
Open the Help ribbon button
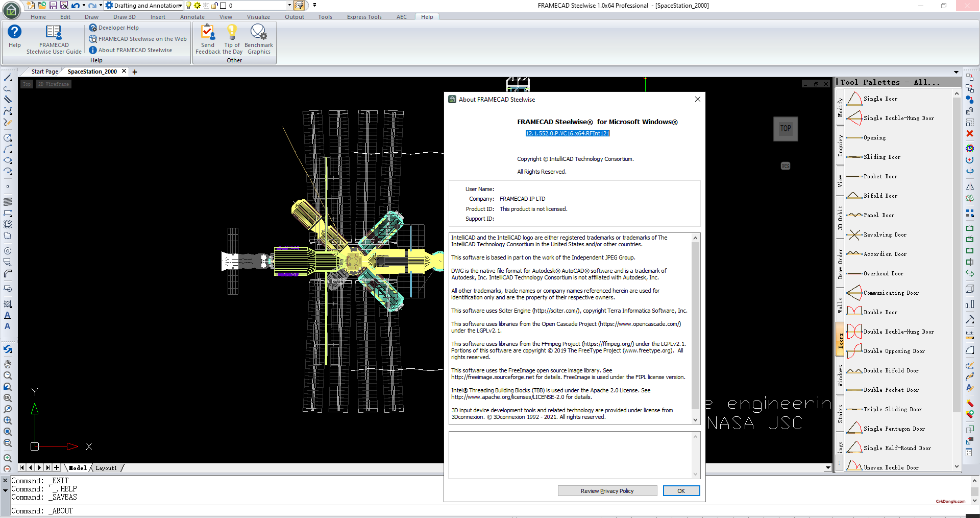[x=15, y=36]
